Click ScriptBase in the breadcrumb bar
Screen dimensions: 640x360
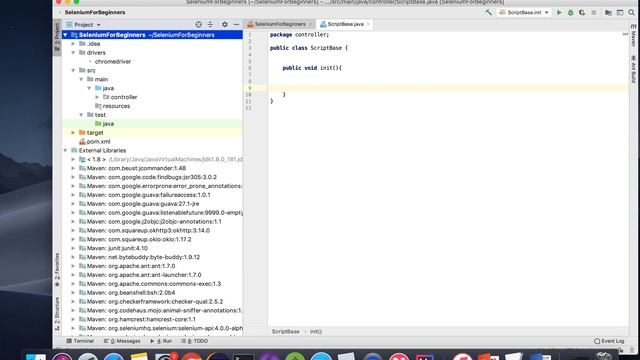(x=286, y=331)
